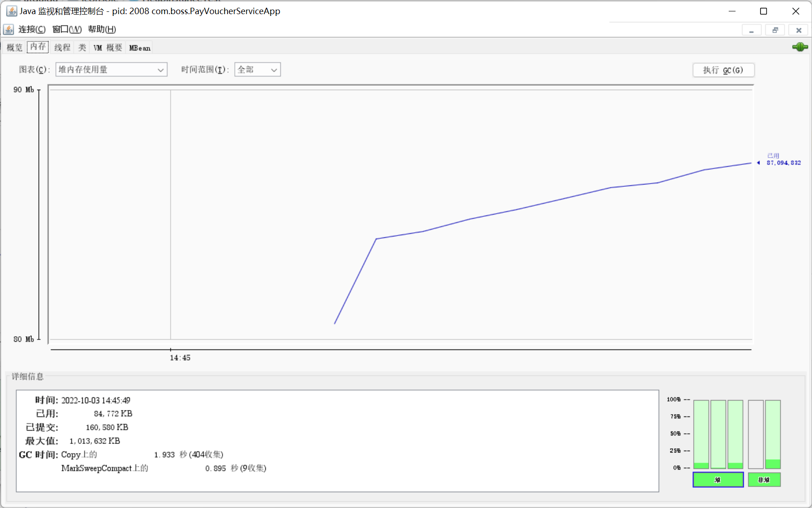Click the middle heap memory pool bar
Image resolution: width=812 pixels, height=508 pixels.
tap(718, 434)
